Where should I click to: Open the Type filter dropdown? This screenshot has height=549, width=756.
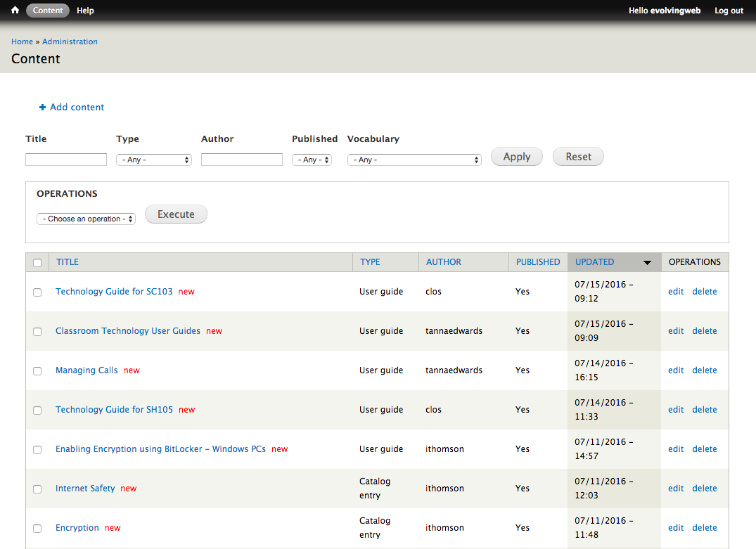pyautogui.click(x=153, y=160)
